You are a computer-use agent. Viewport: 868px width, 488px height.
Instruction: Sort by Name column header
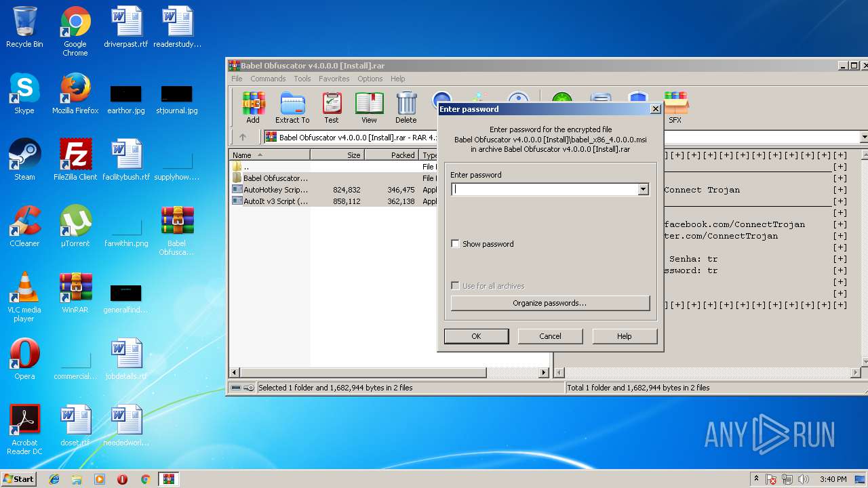[x=270, y=155]
